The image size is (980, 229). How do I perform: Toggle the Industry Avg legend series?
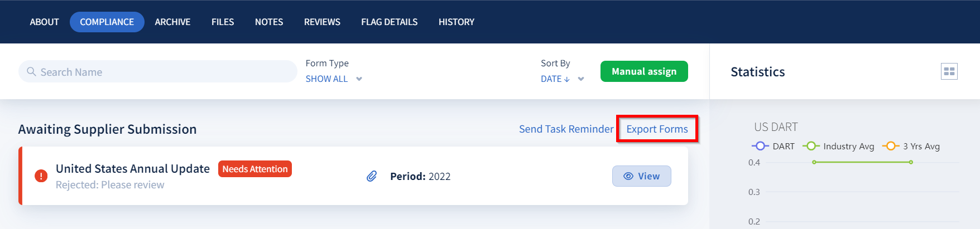pyautogui.click(x=838, y=146)
